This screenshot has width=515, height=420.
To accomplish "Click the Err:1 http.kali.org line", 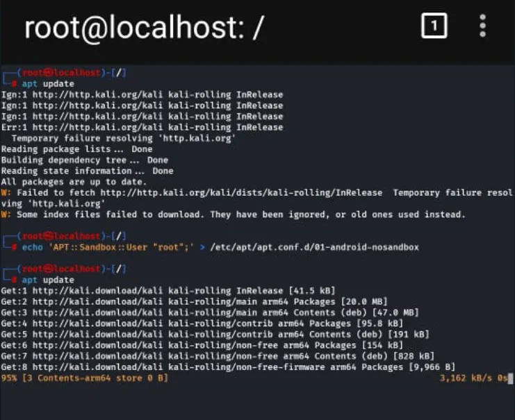I will pyautogui.click(x=142, y=127).
